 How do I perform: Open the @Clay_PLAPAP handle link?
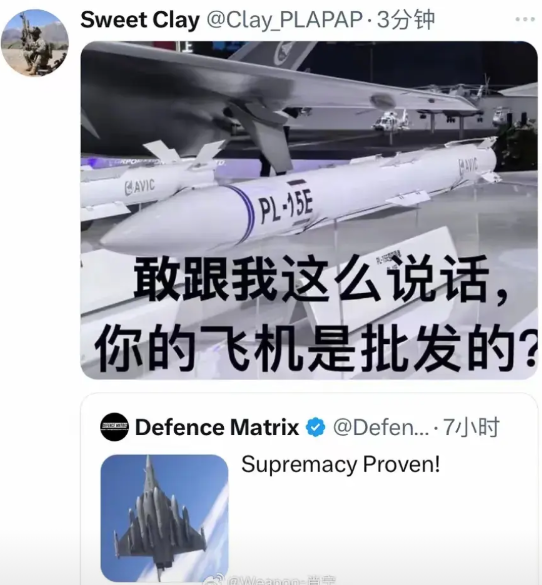coord(285,20)
